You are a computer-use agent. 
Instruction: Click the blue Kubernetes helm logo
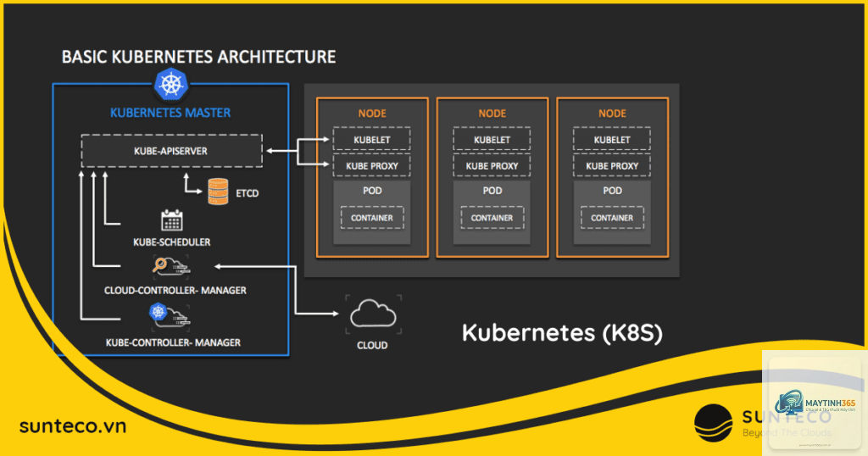(x=171, y=84)
